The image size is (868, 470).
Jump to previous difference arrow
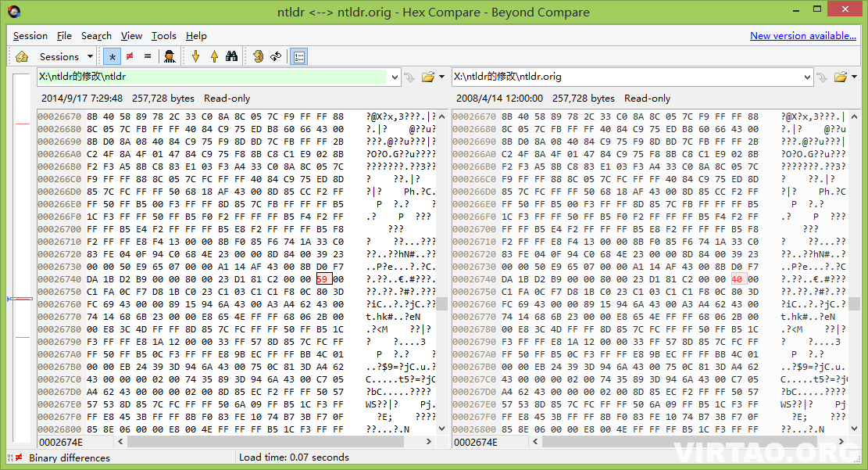213,56
